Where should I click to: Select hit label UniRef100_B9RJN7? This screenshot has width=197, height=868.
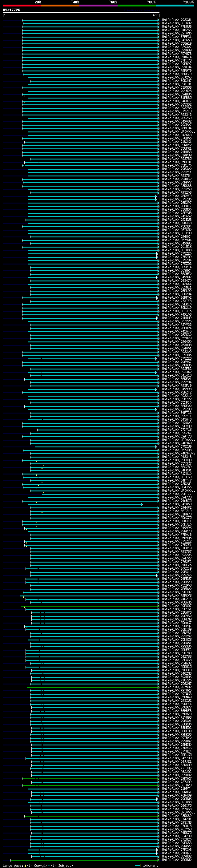coord(176,81)
